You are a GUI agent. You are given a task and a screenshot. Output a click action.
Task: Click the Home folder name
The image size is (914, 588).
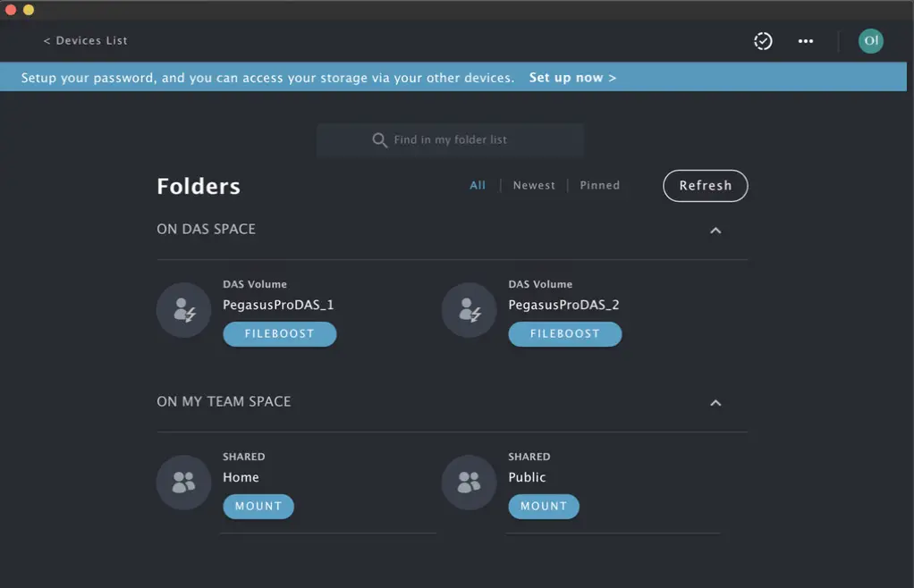click(x=241, y=477)
